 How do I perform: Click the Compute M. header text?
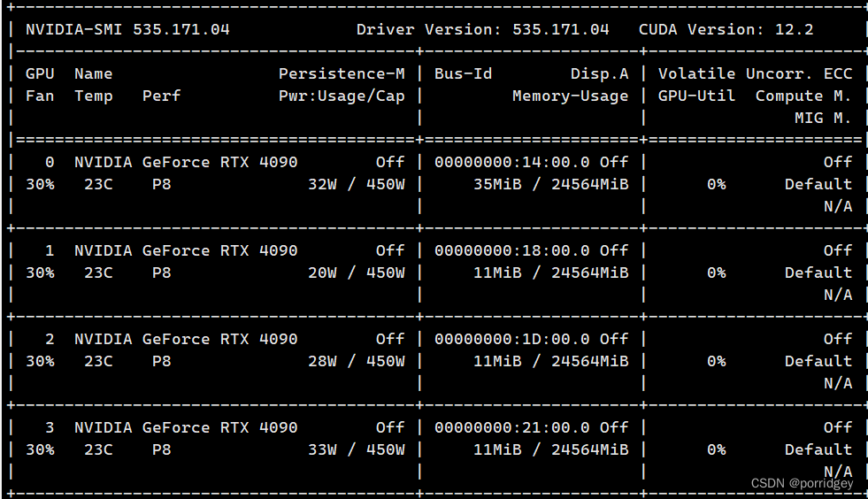803,96
